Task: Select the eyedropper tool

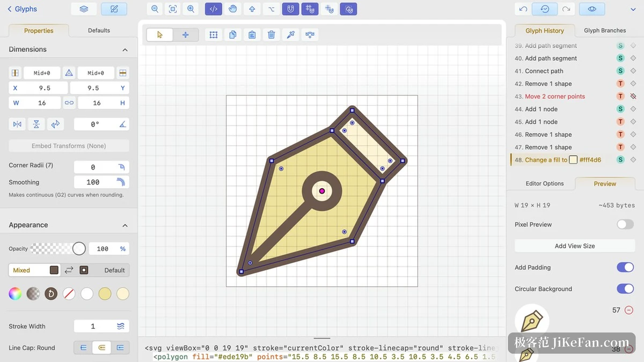Action: (291, 35)
